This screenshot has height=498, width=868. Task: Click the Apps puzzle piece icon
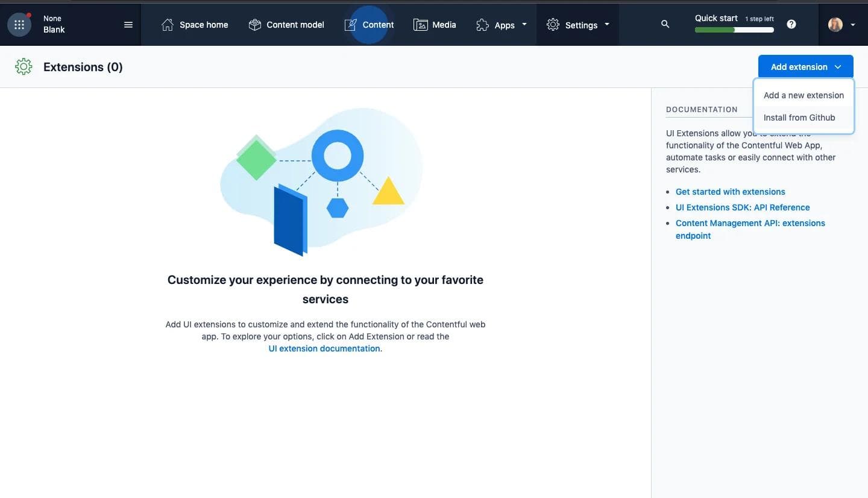[x=481, y=25]
